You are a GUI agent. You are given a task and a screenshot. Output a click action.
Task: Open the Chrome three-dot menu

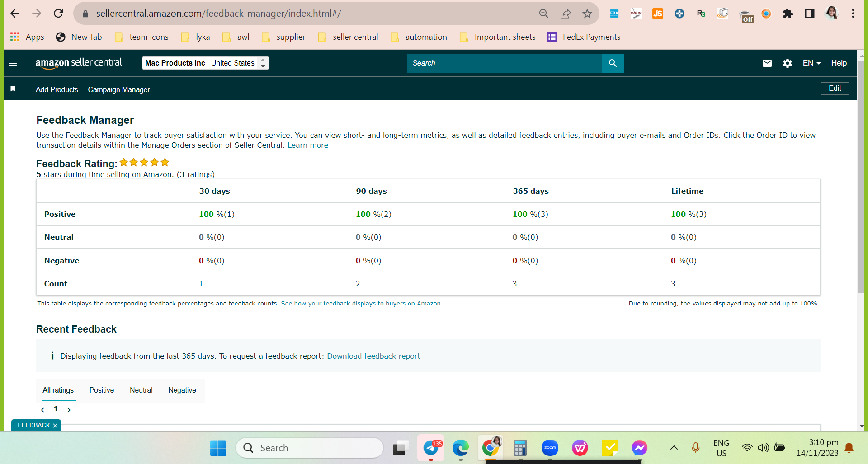click(x=853, y=14)
